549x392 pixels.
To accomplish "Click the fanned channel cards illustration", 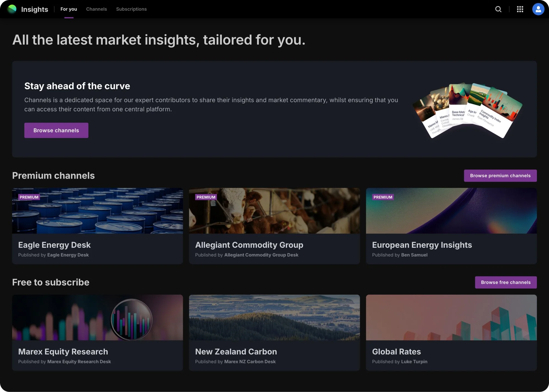I will (x=467, y=110).
